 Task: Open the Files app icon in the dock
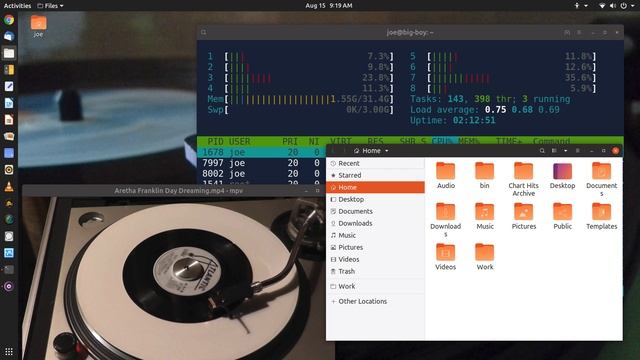pos(9,53)
